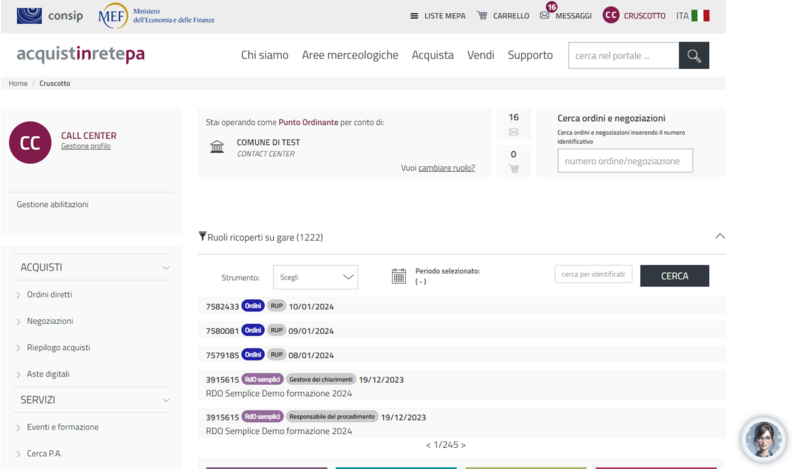Click the CC Cruscotto profile badge
Image resolution: width=800 pixels, height=469 pixels.
(x=611, y=15)
